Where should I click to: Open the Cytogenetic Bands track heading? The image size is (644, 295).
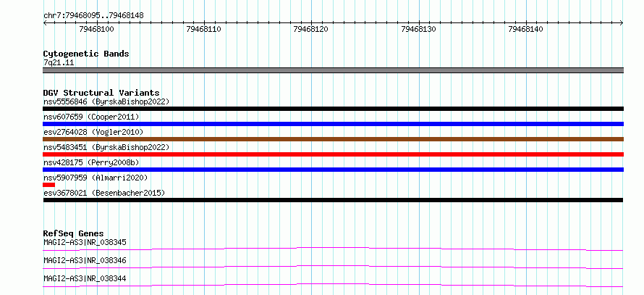[86, 54]
